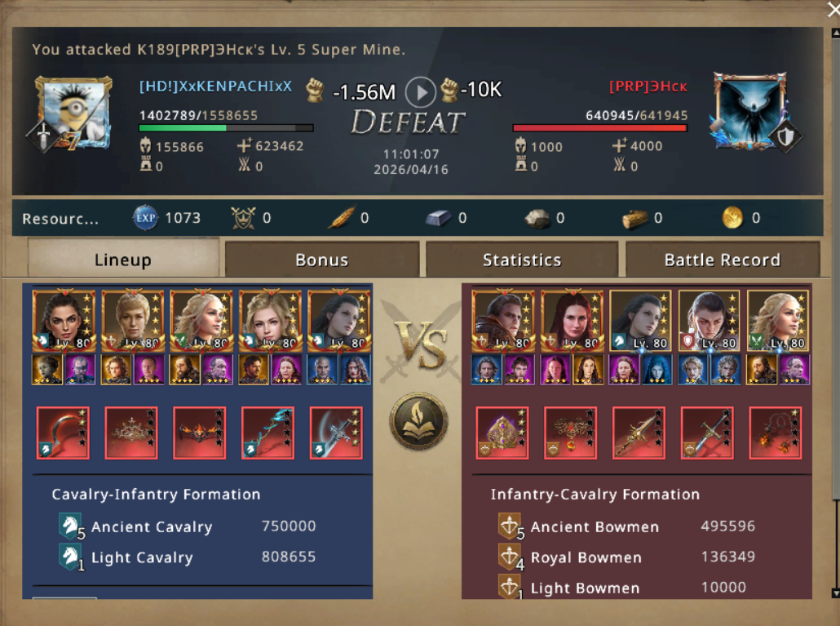Click player name [HD!]XxKENPACHIxX

click(x=215, y=87)
